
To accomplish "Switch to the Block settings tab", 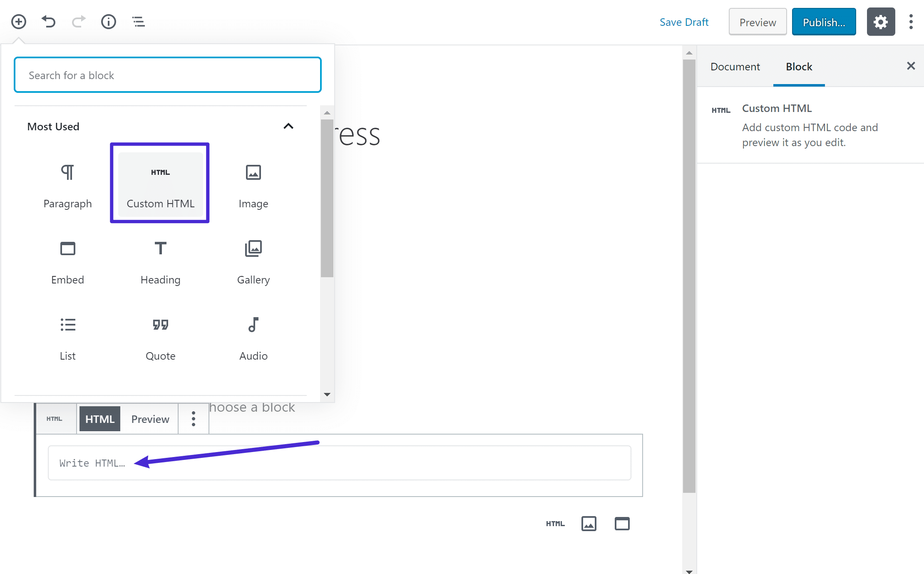I will point(798,65).
